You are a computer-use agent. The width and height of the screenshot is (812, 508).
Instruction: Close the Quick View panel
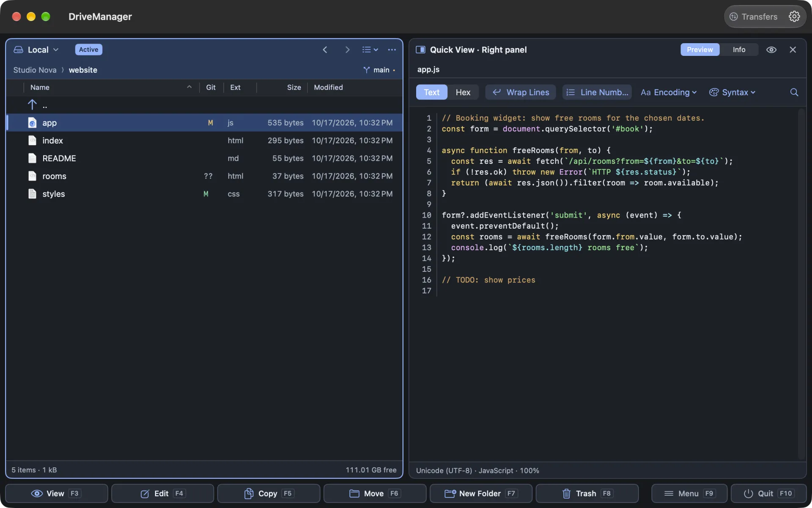tap(793, 50)
